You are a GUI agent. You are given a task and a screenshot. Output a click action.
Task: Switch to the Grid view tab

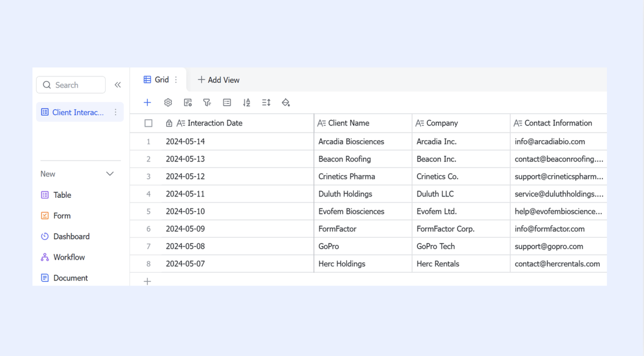click(x=158, y=80)
